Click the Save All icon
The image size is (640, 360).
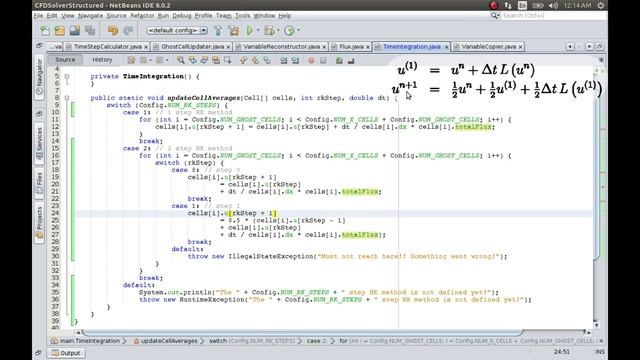coord(90,31)
